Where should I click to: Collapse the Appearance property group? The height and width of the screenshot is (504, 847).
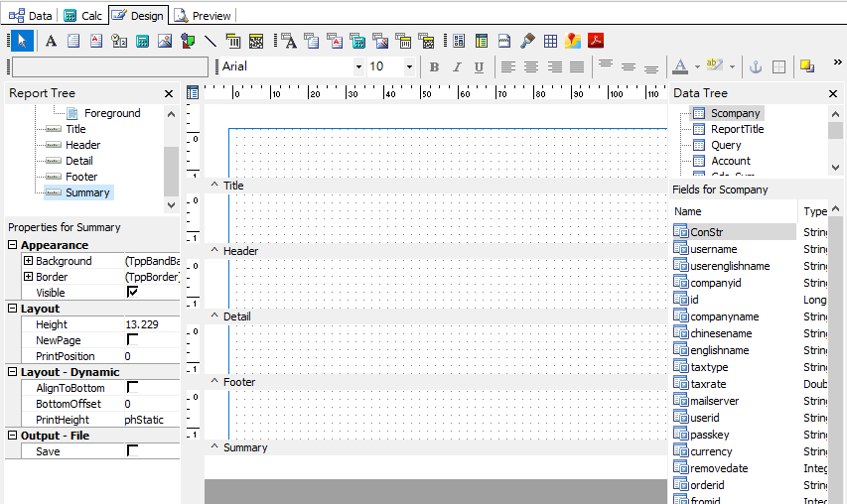pos(13,244)
